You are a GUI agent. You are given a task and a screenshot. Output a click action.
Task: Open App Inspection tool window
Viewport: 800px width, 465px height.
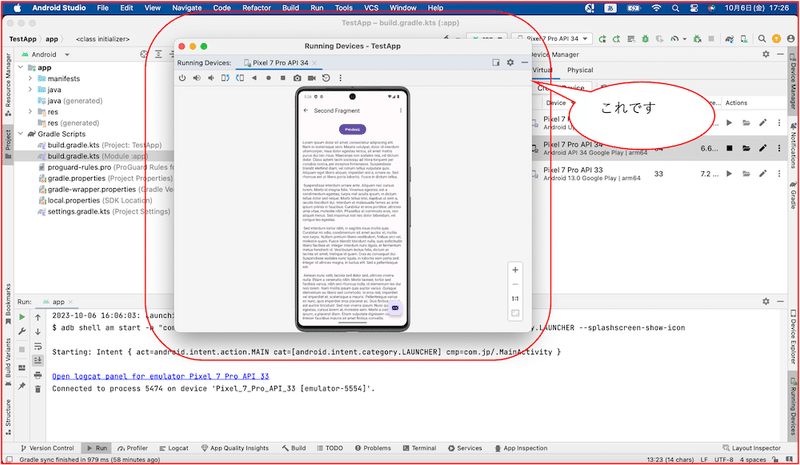(521, 448)
